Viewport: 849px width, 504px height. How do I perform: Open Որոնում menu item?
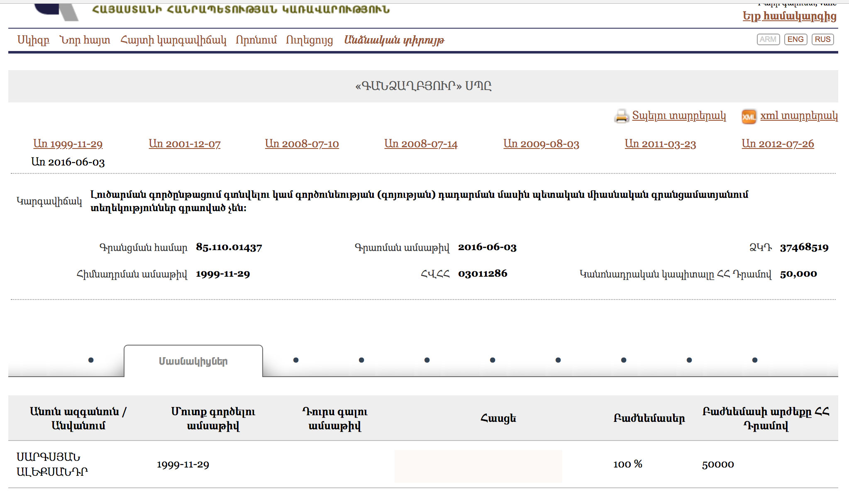(256, 40)
